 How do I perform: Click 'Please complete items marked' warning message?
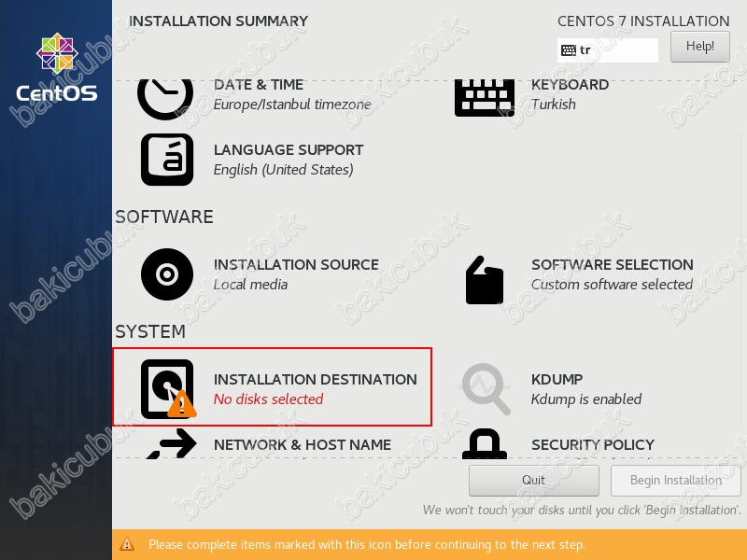coord(367,544)
